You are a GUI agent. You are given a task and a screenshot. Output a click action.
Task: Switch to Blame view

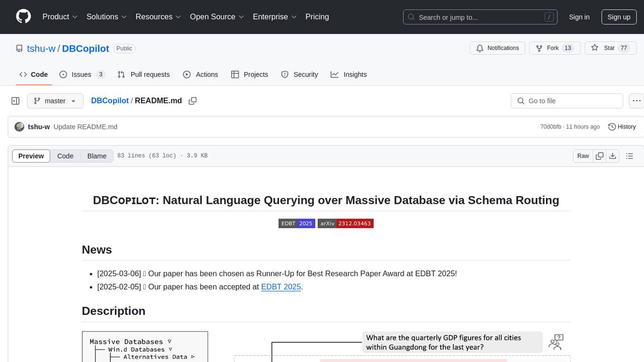point(97,156)
